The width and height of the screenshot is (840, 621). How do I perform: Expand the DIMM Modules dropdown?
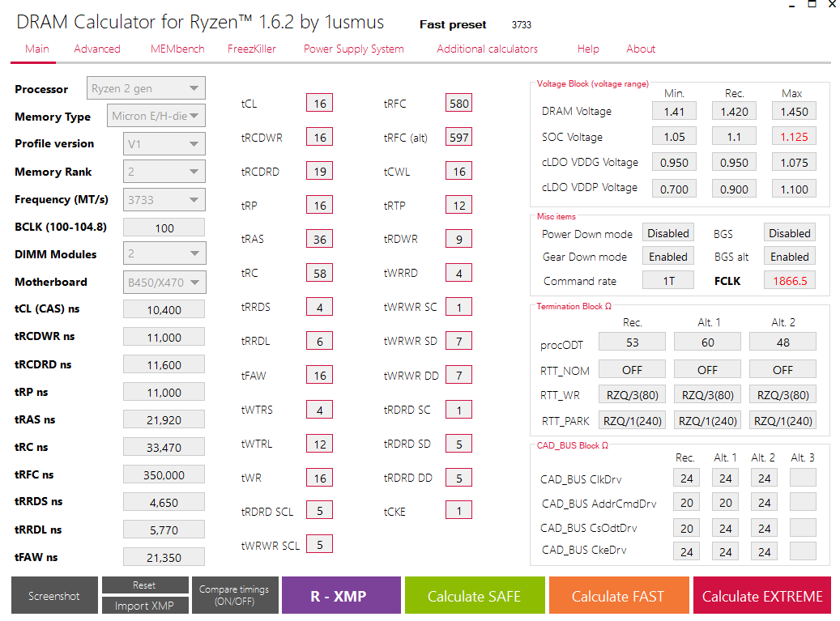tap(164, 253)
